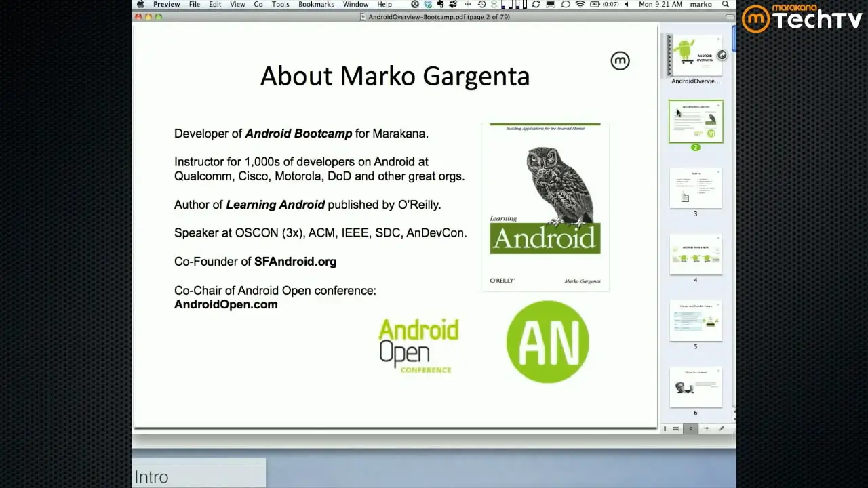Click the rotate badge on first thumbnail
The image size is (868, 488).
pyautogui.click(x=722, y=55)
